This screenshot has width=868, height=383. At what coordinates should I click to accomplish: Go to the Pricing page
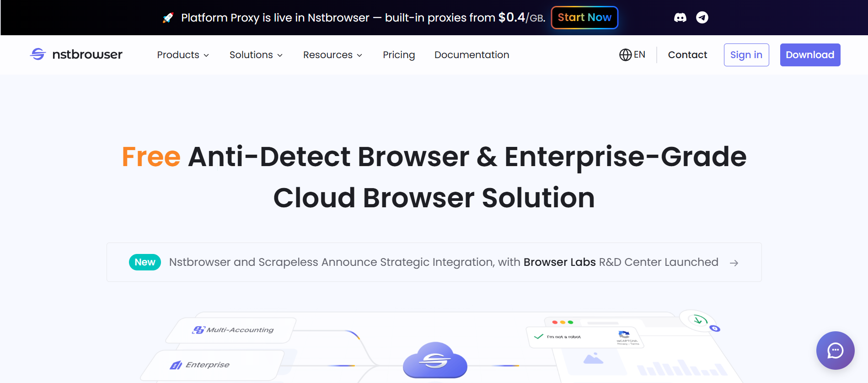pyautogui.click(x=399, y=55)
